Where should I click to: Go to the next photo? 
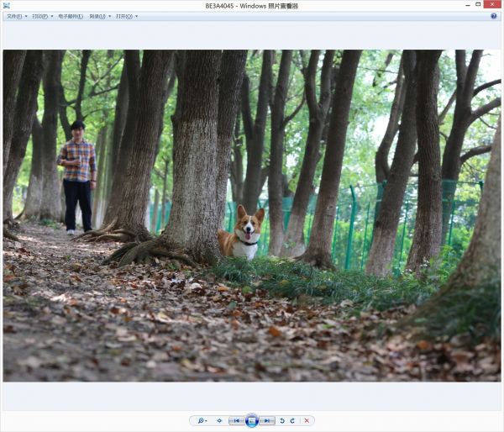pyautogui.click(x=267, y=420)
